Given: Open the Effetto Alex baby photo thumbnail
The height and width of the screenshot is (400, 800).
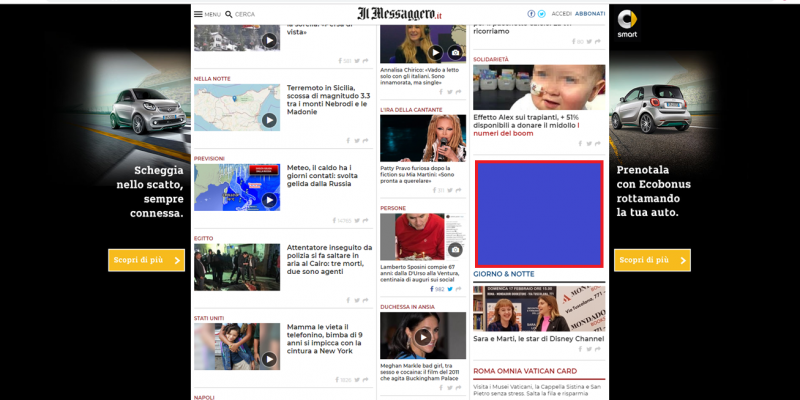Looking at the screenshot, I should point(539,87).
